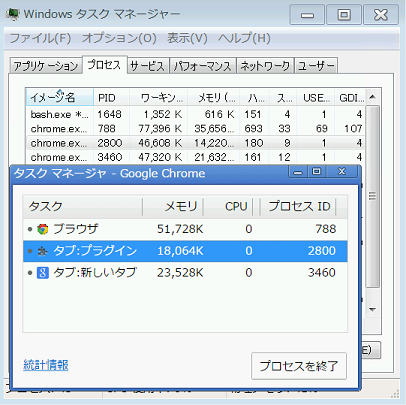Close the Chrome タスク マネージャ window
406x405 pixels.
[x=342, y=172]
